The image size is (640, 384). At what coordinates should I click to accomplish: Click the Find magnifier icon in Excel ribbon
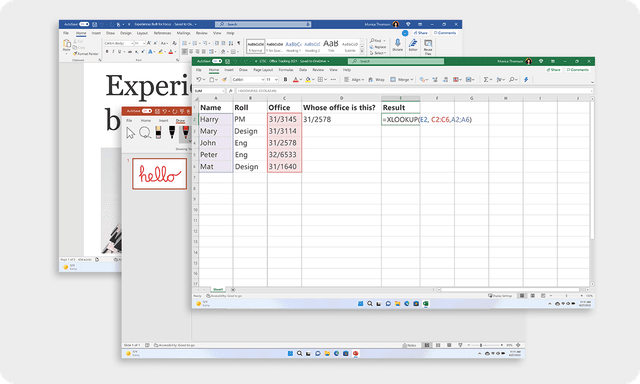click(x=511, y=80)
